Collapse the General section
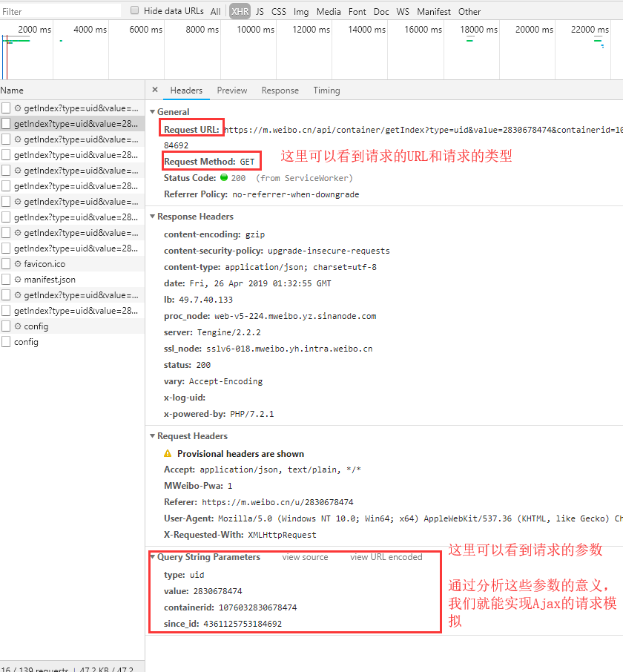This screenshot has width=623, height=672. click(152, 112)
